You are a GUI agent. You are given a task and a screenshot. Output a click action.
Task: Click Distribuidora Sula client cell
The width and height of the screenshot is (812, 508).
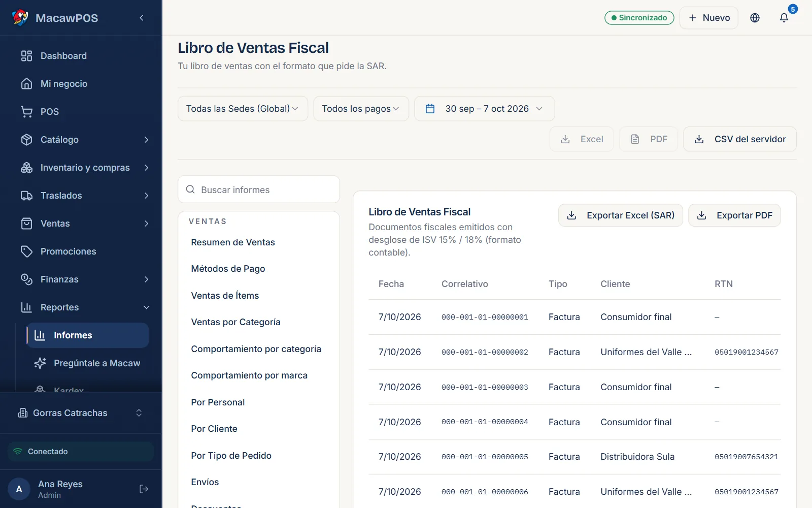[x=637, y=457]
